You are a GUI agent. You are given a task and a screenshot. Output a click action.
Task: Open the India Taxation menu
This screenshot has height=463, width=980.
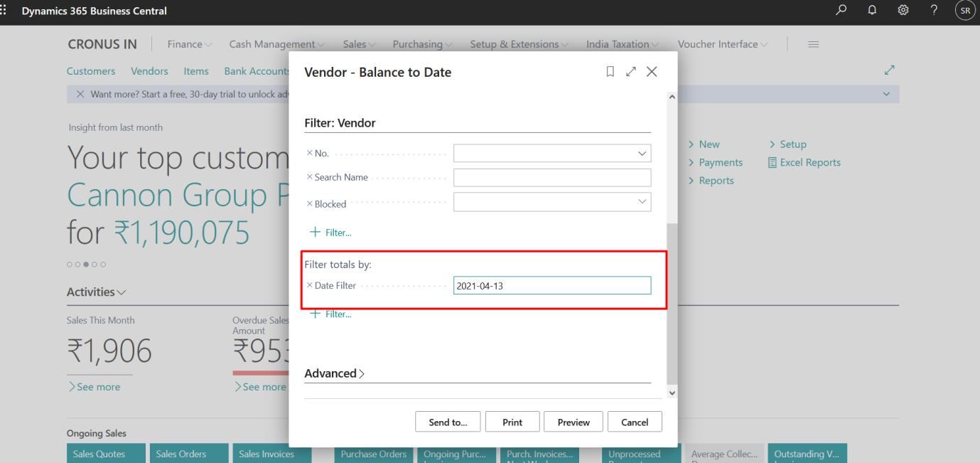618,43
